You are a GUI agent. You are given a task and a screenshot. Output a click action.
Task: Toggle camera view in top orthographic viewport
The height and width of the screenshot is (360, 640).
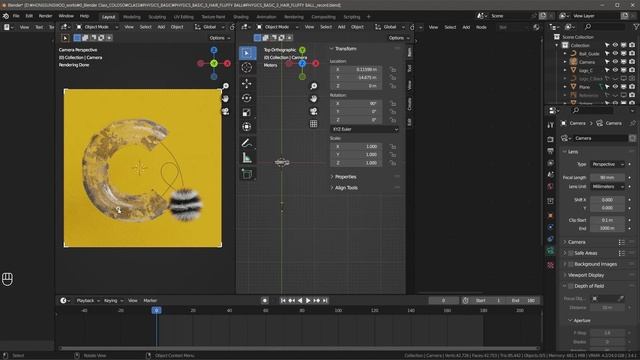pos(313,111)
